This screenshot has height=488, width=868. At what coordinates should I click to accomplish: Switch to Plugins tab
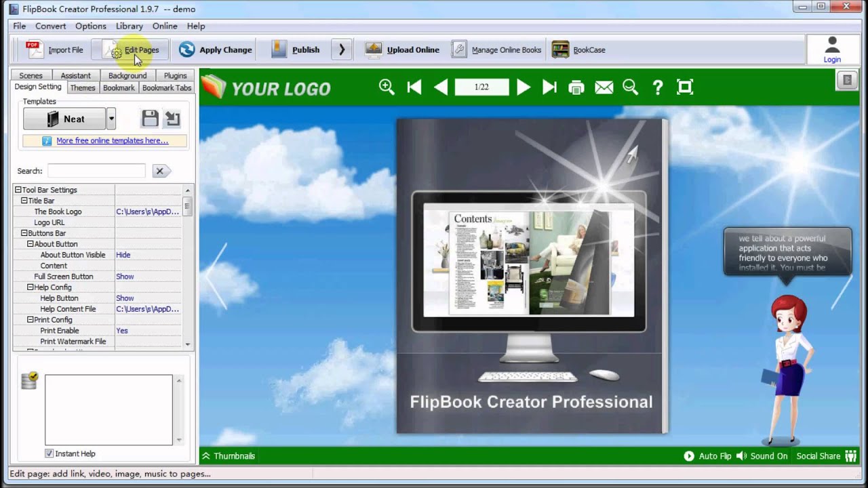pos(176,75)
